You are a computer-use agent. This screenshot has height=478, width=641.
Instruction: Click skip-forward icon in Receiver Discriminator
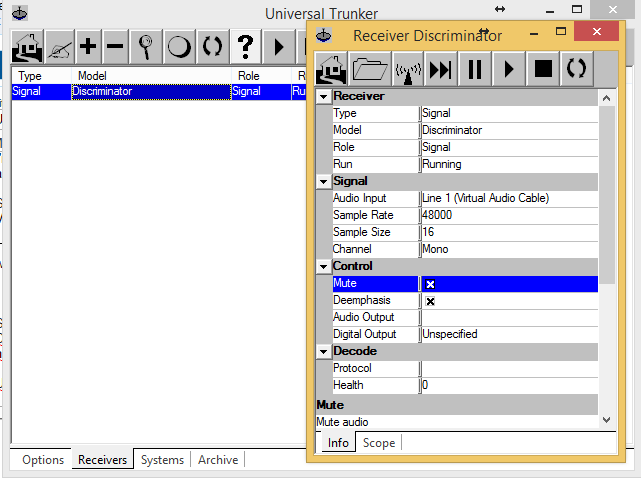(x=441, y=69)
